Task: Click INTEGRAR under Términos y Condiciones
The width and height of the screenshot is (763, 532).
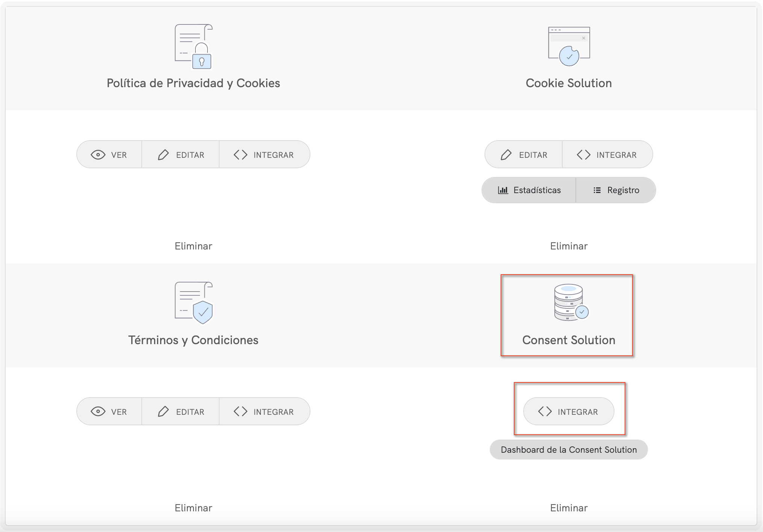Action: pyautogui.click(x=264, y=411)
